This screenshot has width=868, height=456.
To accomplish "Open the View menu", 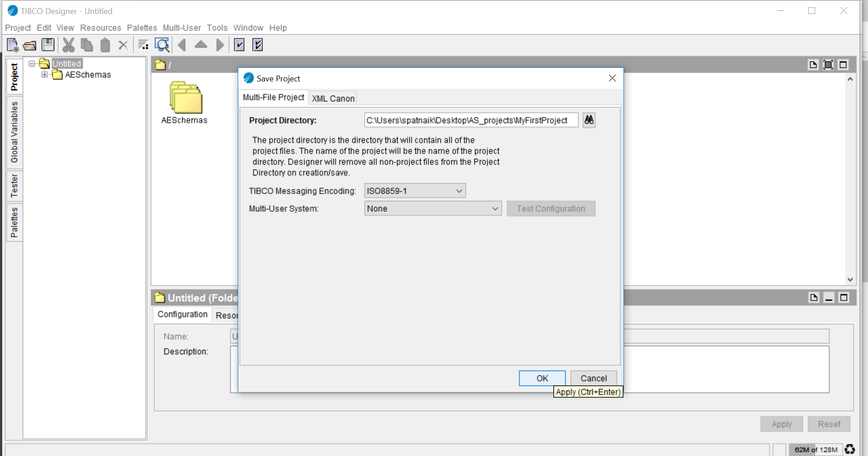I will click(65, 28).
